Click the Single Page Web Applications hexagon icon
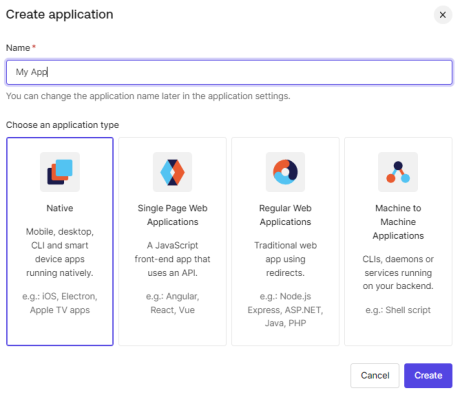Image resolution: width=460 pixels, height=395 pixels. [x=172, y=172]
